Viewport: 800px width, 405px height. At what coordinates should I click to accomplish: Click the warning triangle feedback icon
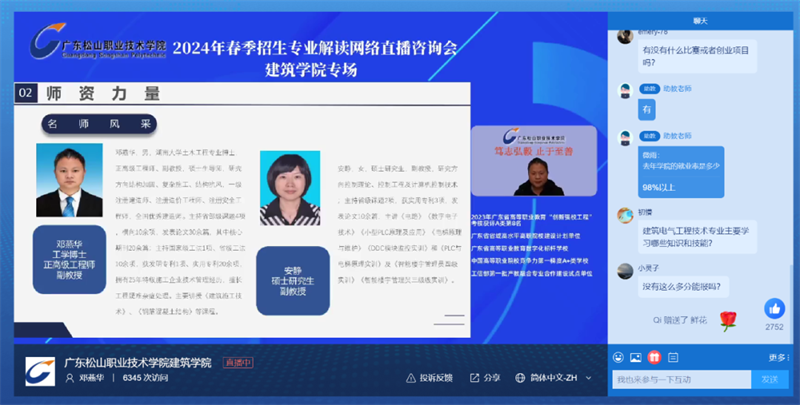click(x=411, y=378)
